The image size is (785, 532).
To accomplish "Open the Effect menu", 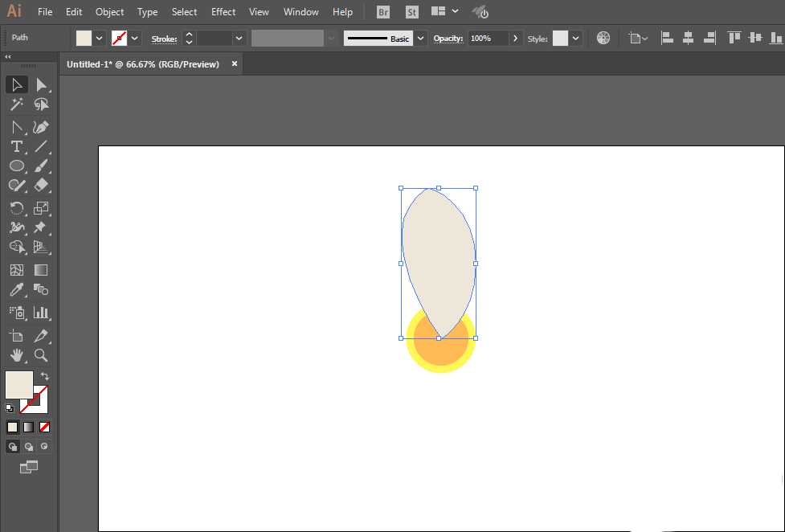I will click(x=223, y=12).
